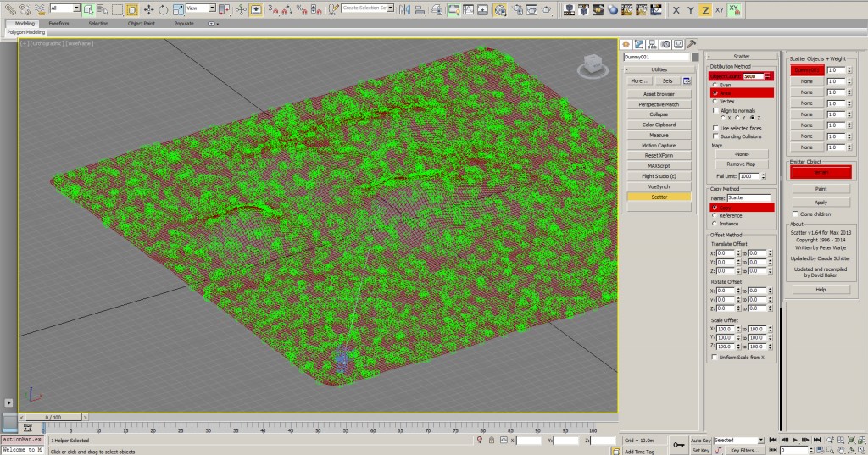The image size is (868, 455).
Task: Open the selection filter All dropdown
Action: [64, 8]
